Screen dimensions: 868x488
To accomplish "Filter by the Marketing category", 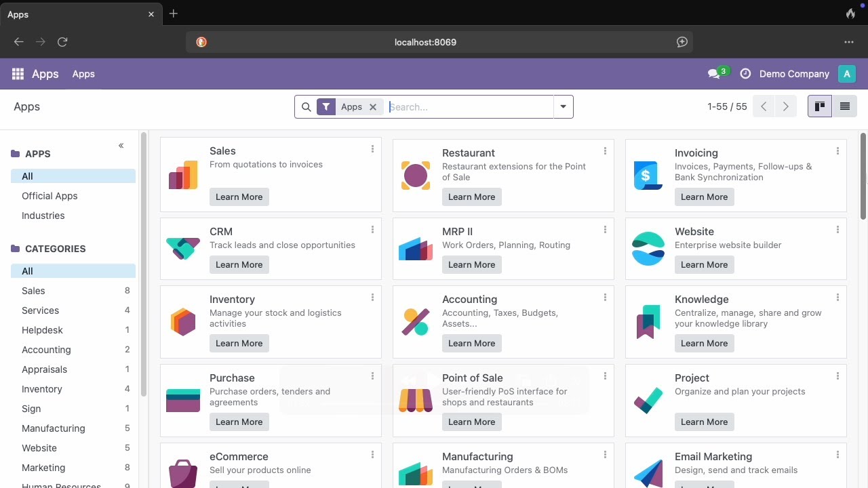I will click(x=73, y=468).
